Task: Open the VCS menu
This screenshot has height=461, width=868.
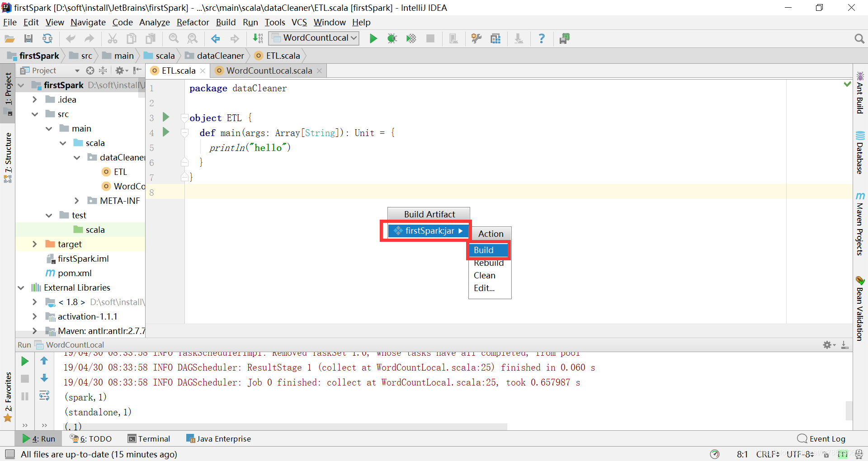Action: pyautogui.click(x=299, y=22)
